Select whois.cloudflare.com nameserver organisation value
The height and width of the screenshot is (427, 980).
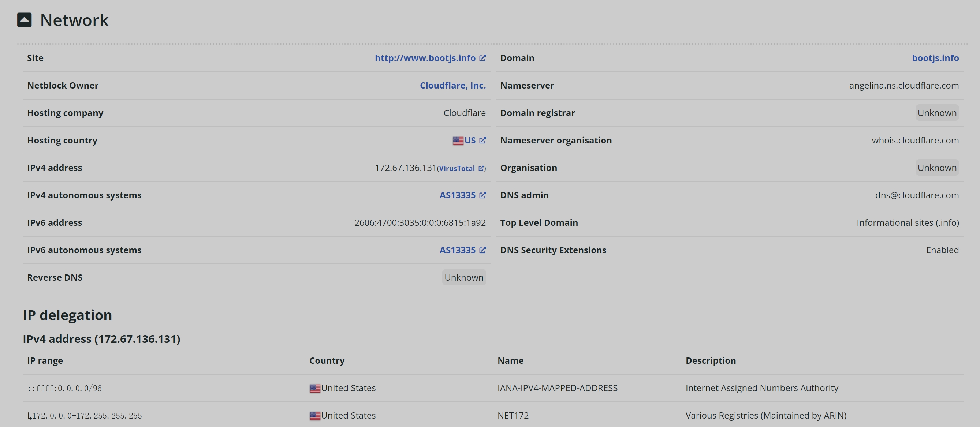[915, 140]
